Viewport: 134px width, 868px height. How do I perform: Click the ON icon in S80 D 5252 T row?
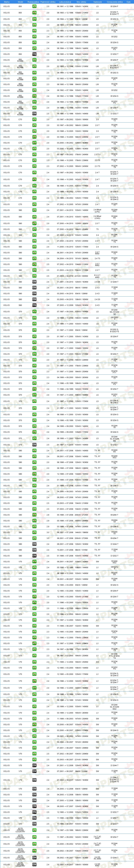coord(34,556)
